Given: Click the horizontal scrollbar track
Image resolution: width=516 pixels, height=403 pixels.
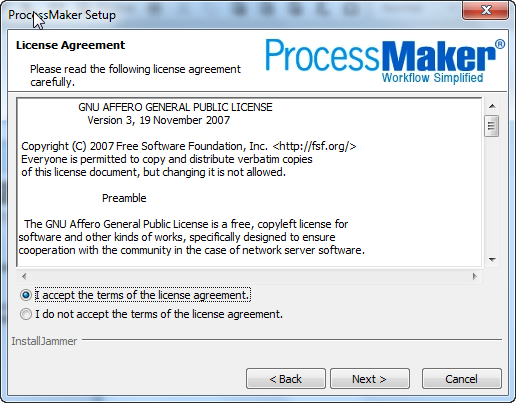Looking at the screenshot, I should (249, 276).
